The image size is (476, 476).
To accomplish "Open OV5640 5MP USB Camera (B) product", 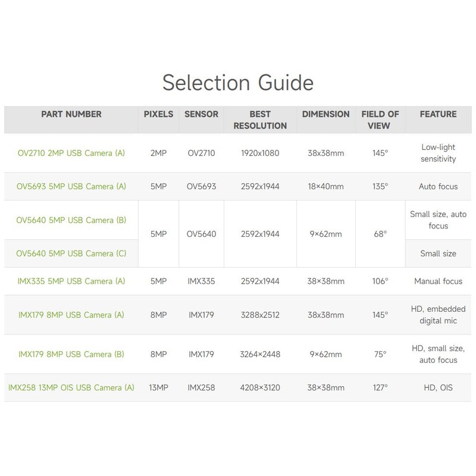I will (x=71, y=220).
